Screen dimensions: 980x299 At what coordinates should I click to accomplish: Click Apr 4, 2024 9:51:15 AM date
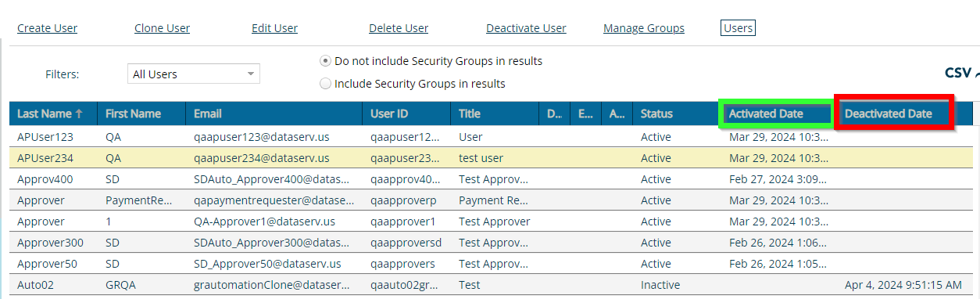903,284
